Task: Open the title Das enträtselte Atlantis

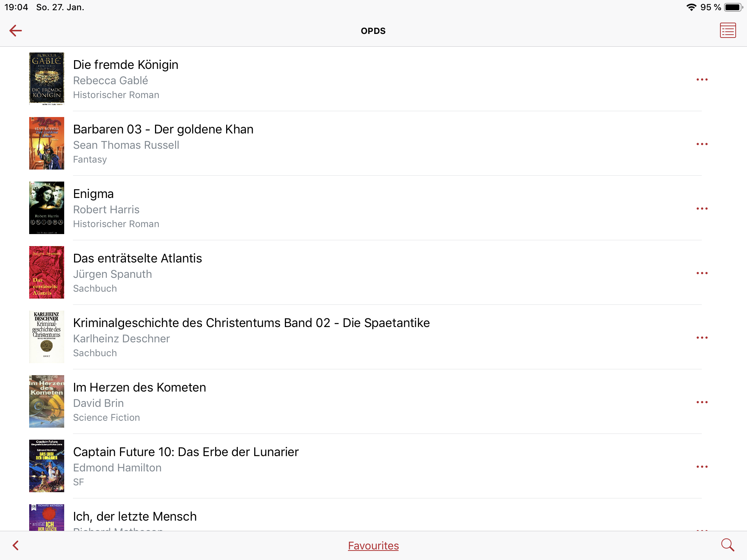Action: [137, 258]
